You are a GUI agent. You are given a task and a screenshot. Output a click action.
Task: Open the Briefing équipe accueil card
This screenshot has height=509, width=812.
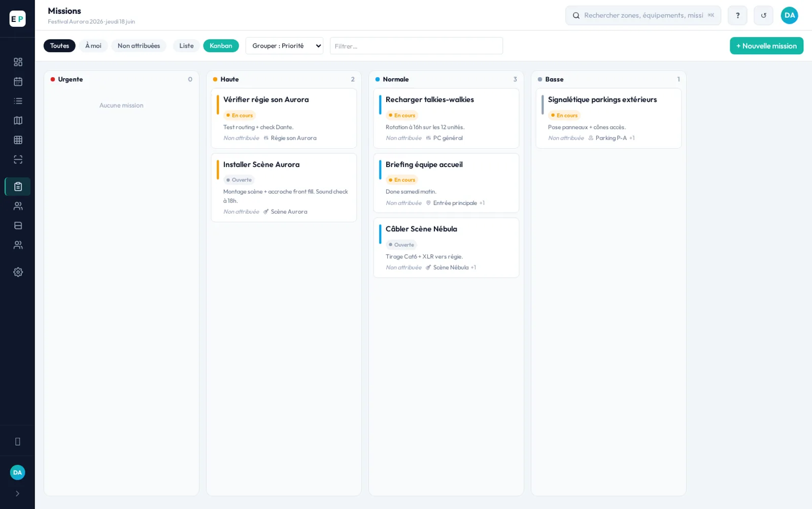[446, 183]
